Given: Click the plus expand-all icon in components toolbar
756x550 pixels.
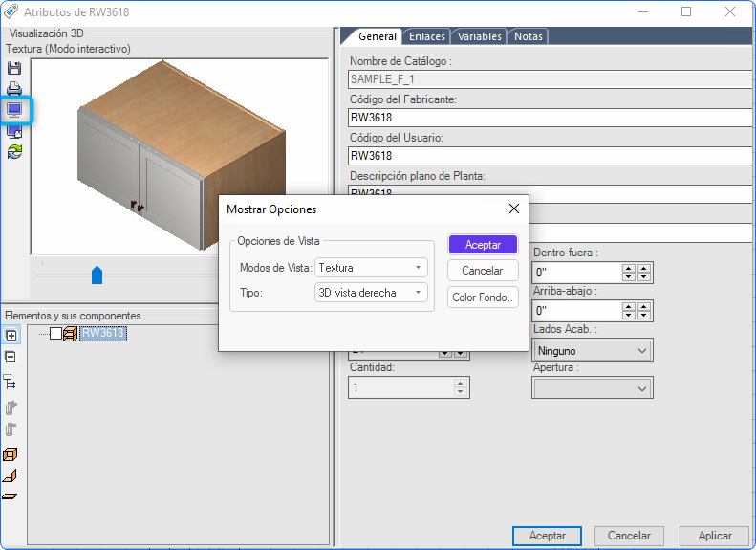Looking at the screenshot, I should click(x=11, y=335).
